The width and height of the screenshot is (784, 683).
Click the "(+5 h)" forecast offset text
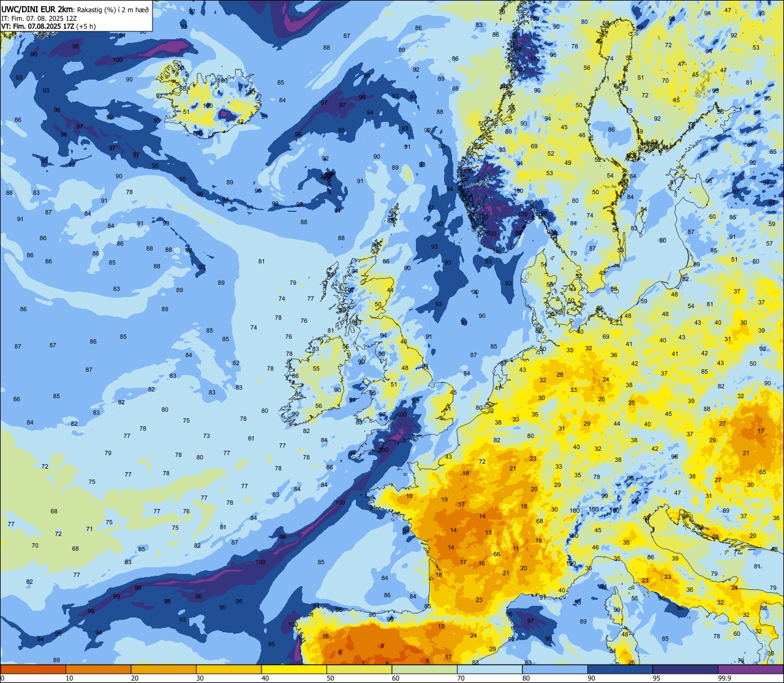(86, 26)
